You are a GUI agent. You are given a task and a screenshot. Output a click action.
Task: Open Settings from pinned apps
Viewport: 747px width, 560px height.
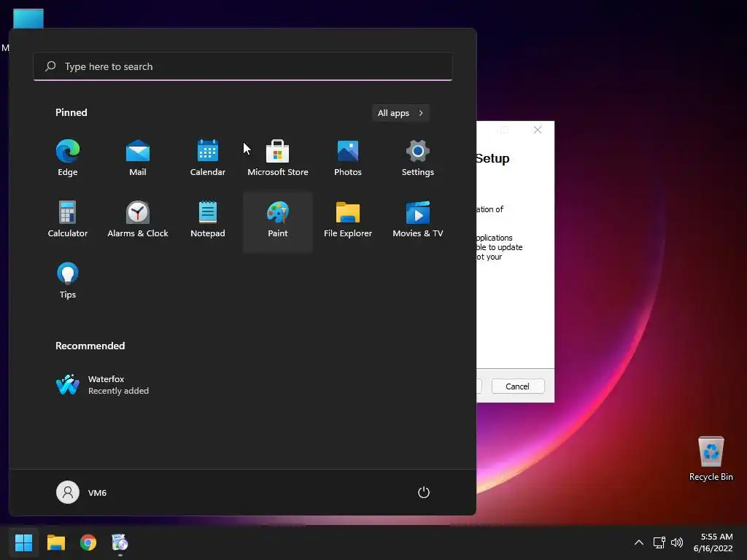(418, 158)
